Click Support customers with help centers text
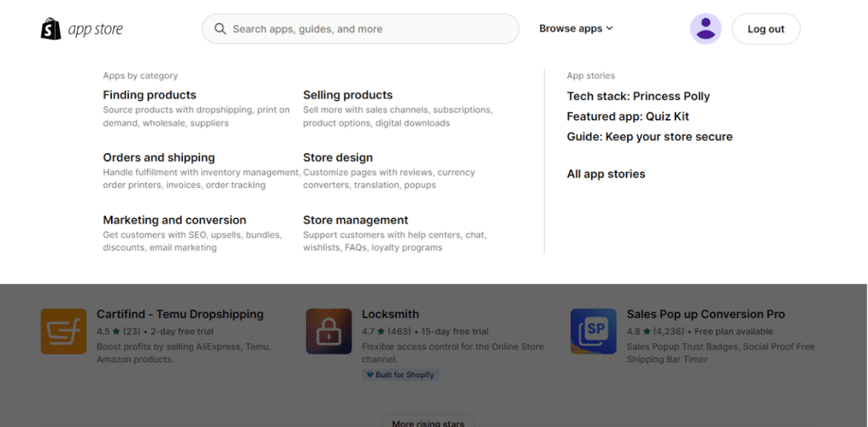Viewport: 868px width, 427px height. (395, 241)
